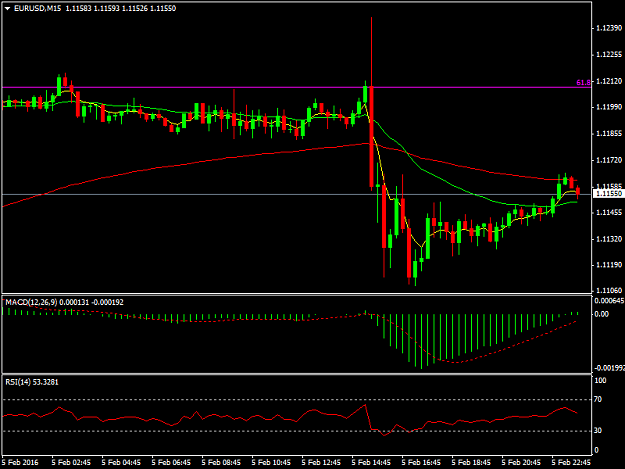Select the 1.12120 price scale value
The image size is (625, 469).
pyautogui.click(x=609, y=81)
